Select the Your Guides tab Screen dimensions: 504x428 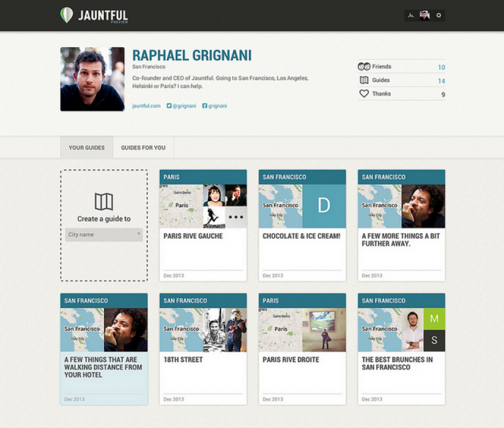click(86, 147)
